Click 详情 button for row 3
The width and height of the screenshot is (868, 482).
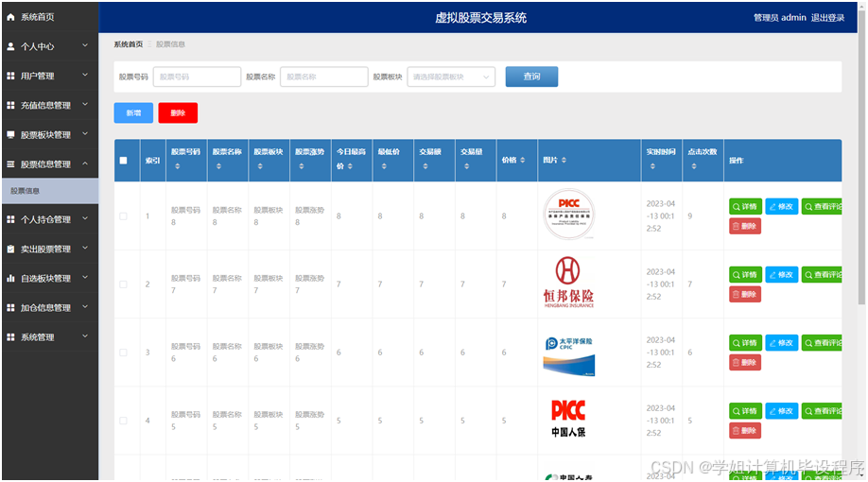(x=745, y=343)
